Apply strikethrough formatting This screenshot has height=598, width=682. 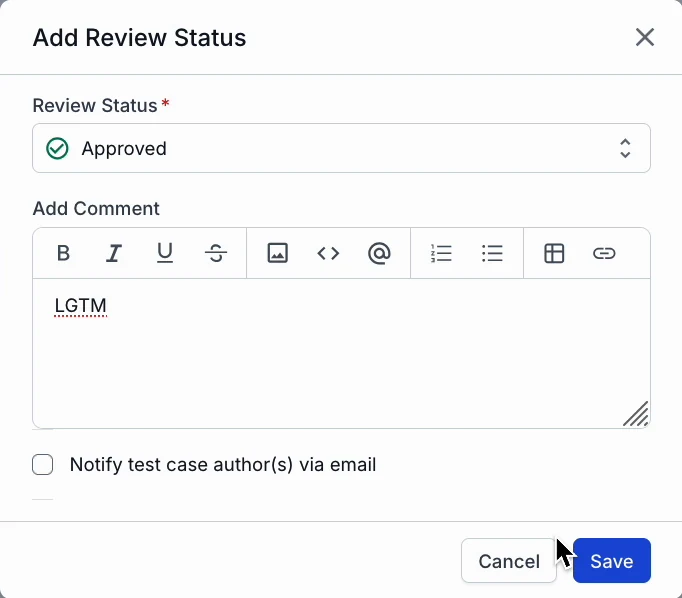216,253
